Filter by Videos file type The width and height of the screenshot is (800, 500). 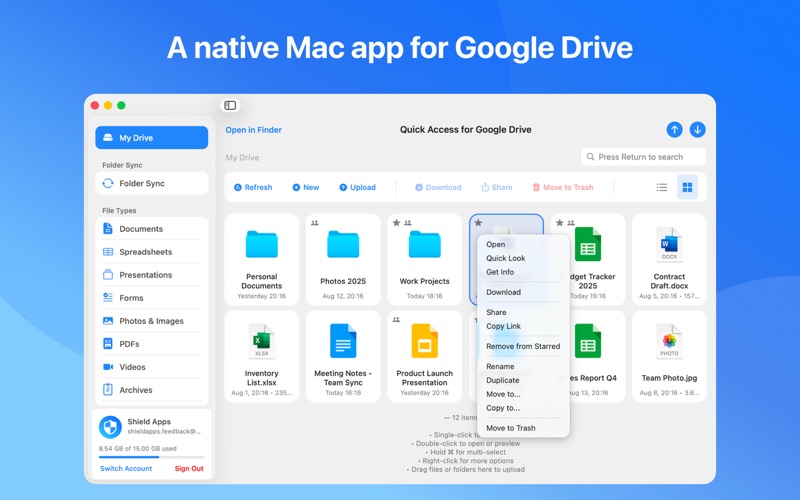tap(152, 367)
